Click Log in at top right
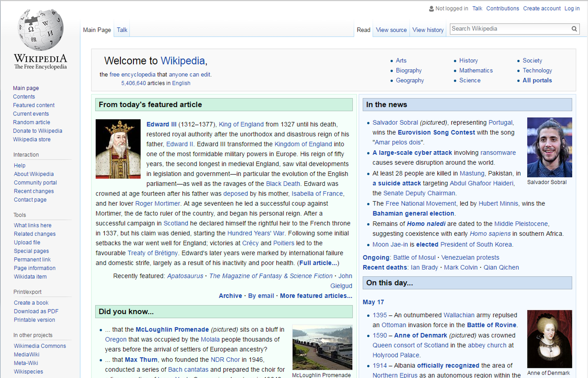588x378 pixels. pos(572,8)
